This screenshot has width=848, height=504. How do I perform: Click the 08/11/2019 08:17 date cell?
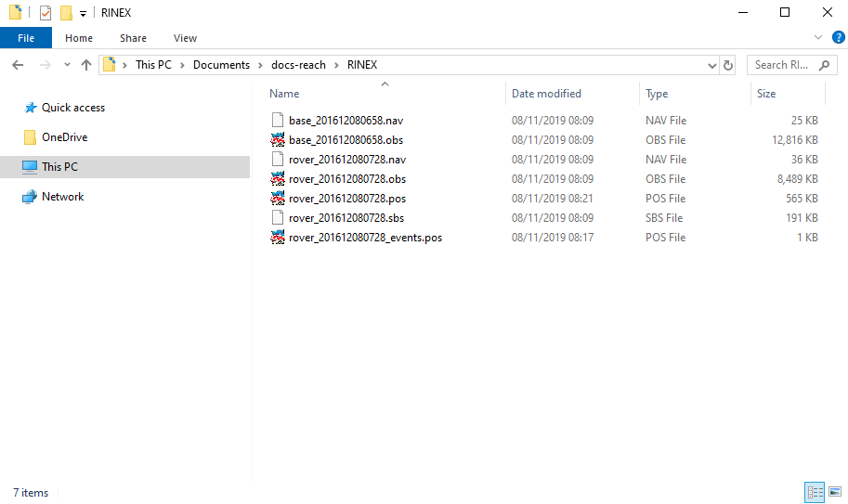(552, 237)
